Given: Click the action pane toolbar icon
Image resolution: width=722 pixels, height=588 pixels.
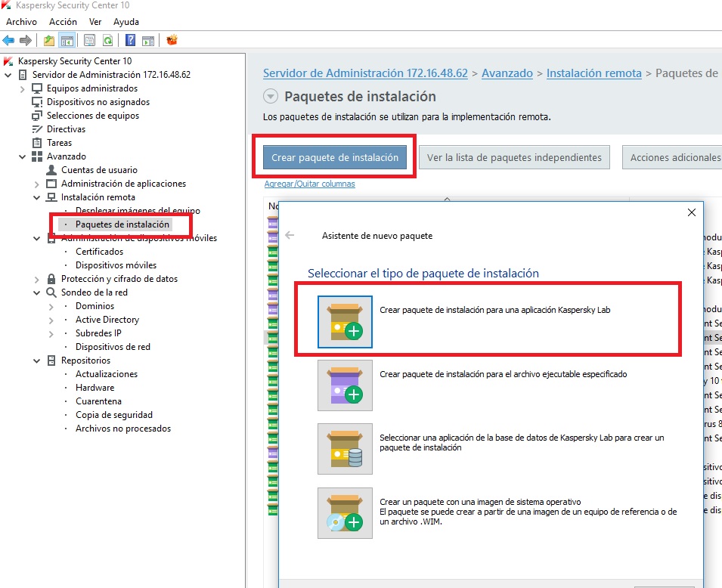Looking at the screenshot, I should 148,41.
